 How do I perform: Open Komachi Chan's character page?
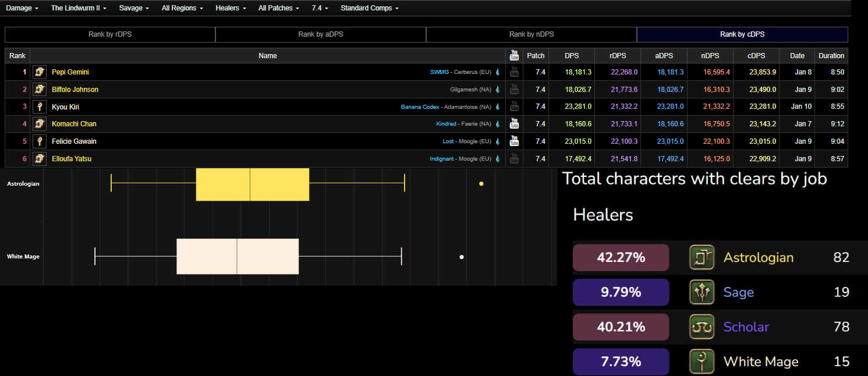tap(74, 124)
